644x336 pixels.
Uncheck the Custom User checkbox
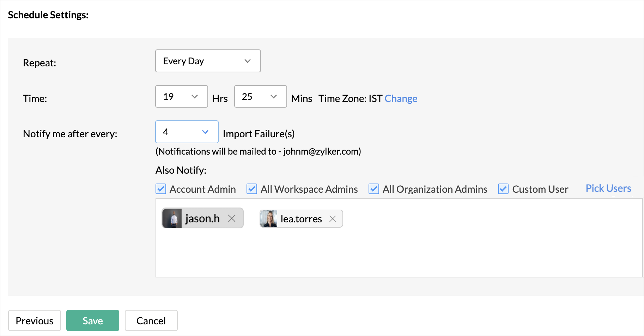503,189
